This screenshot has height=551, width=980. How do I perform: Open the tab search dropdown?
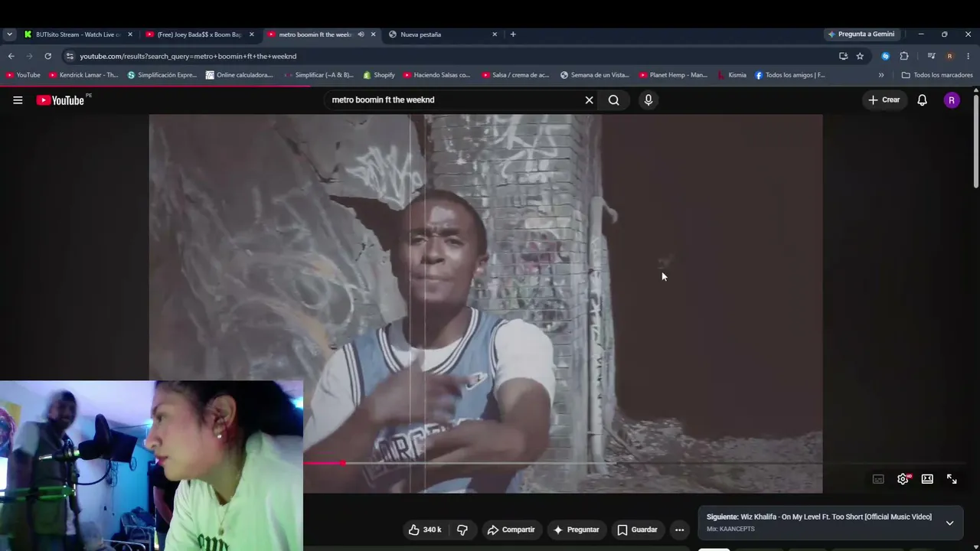[9, 34]
